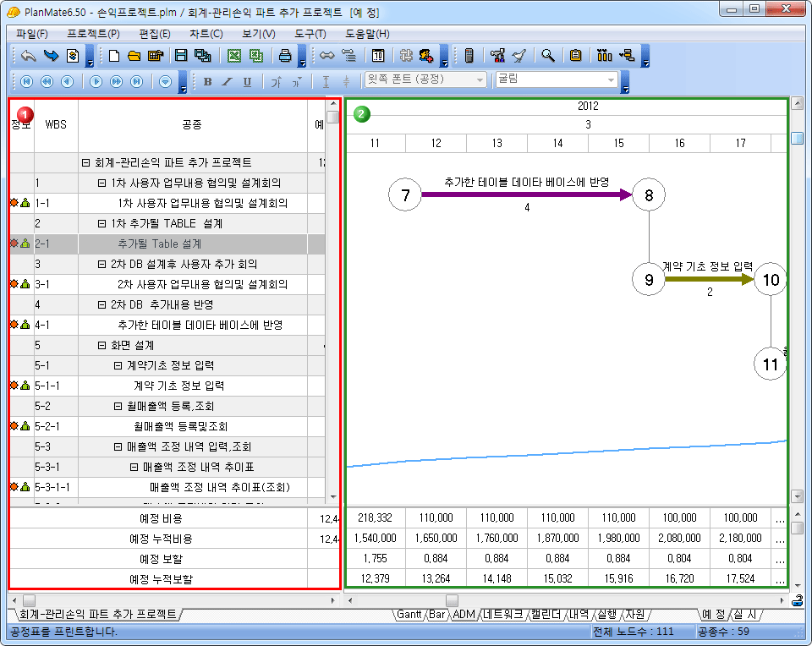Click the calendar icon in toolbar
The height and width of the screenshot is (646, 812).
(379, 57)
